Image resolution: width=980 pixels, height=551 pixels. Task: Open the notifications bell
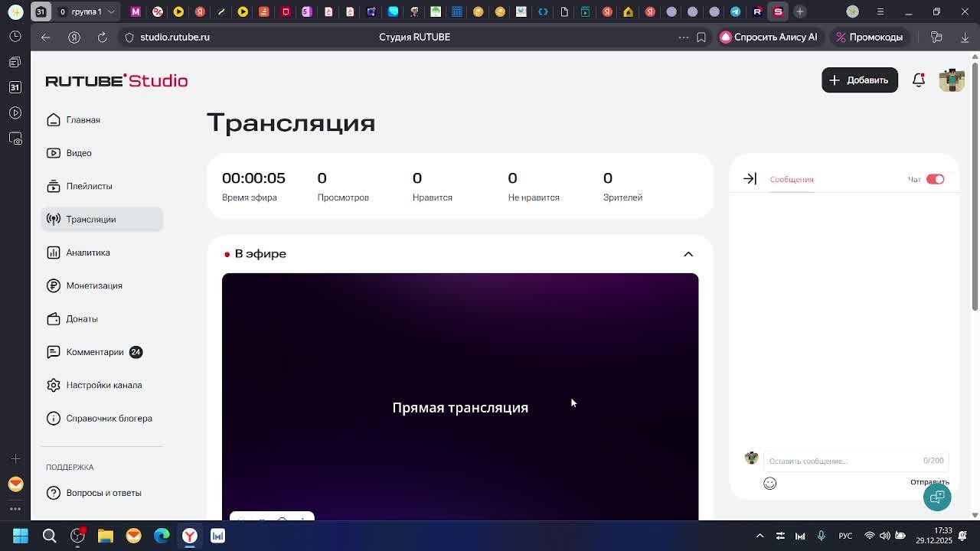coord(919,80)
